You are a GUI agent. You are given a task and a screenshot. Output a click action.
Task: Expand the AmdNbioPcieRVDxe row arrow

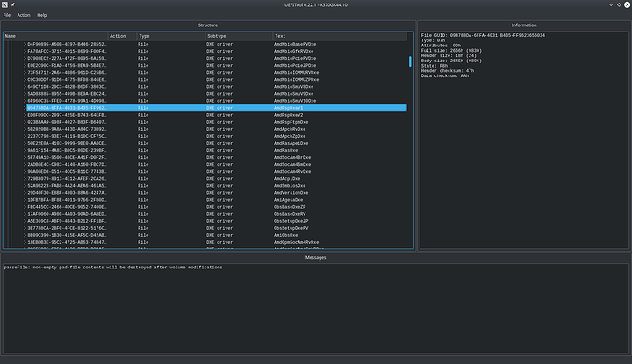(25, 59)
